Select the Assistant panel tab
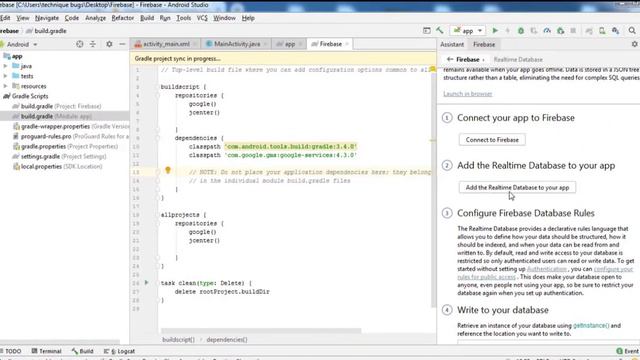 [452, 44]
